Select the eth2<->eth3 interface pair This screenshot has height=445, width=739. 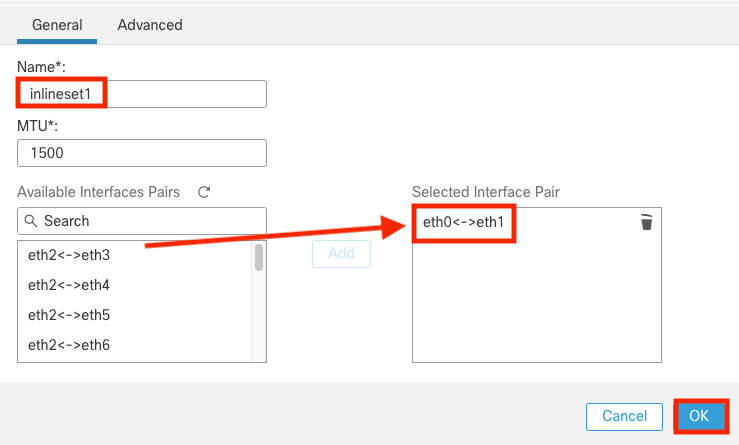(68, 255)
